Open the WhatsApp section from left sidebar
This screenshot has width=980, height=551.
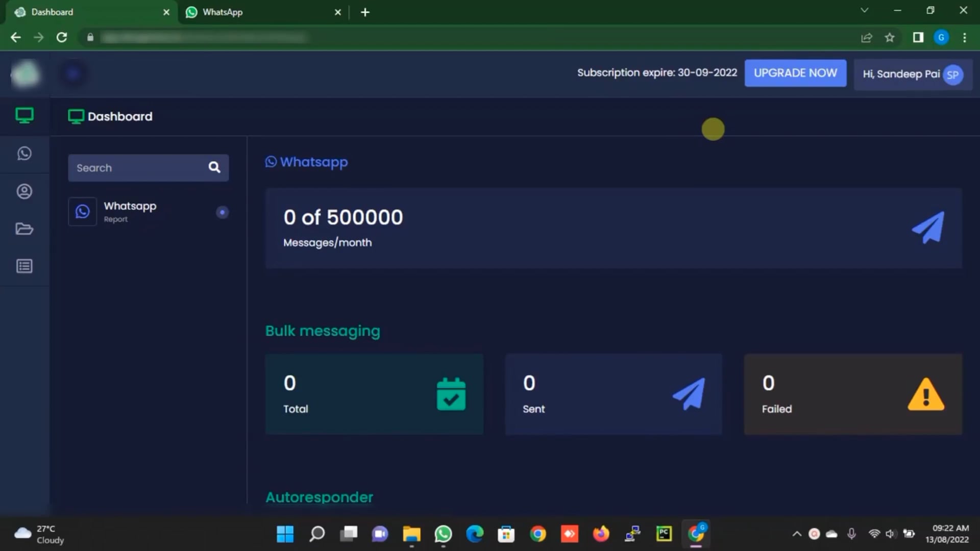[24, 153]
